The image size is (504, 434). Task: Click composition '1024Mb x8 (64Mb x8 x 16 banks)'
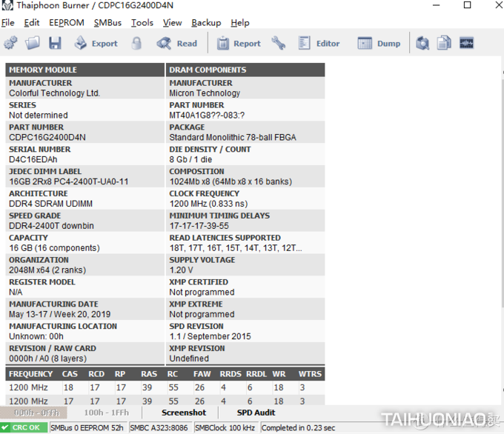pos(231,182)
